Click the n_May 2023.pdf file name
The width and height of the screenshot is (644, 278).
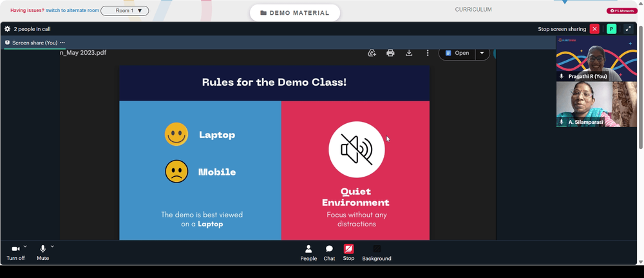[x=83, y=53]
